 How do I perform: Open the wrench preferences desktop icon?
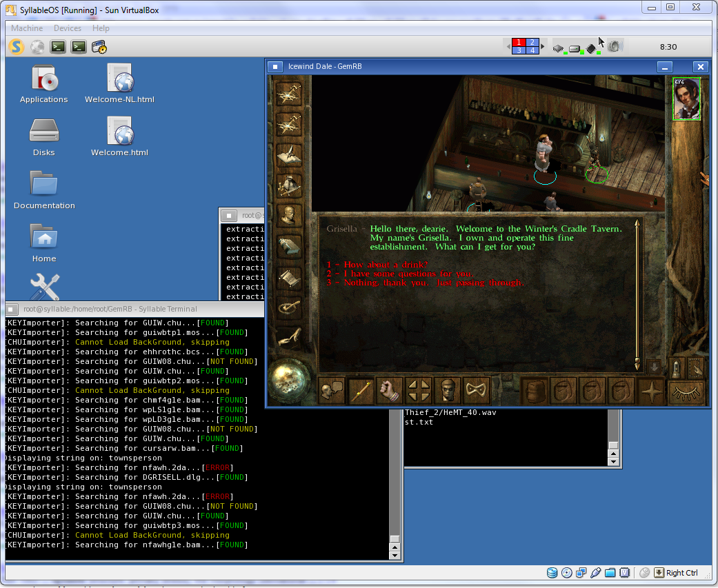tap(44, 287)
